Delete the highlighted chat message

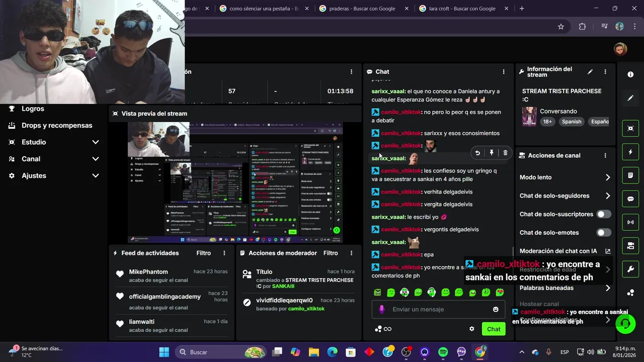pos(505,153)
